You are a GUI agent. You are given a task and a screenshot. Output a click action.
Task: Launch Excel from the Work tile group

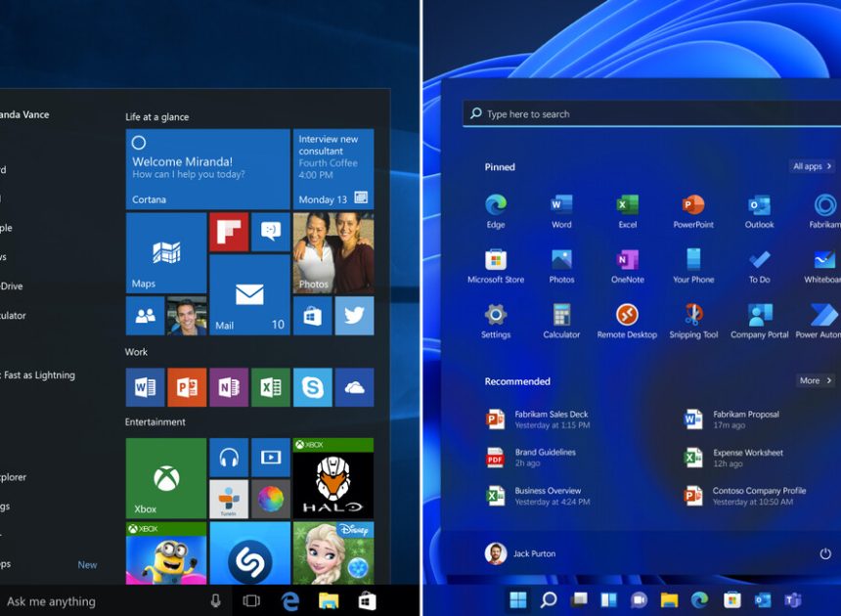coord(271,387)
